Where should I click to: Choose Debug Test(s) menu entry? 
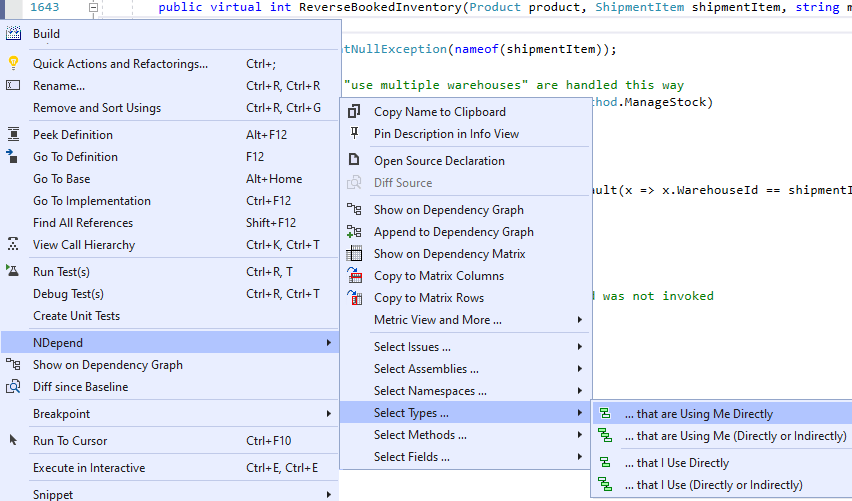170,293
